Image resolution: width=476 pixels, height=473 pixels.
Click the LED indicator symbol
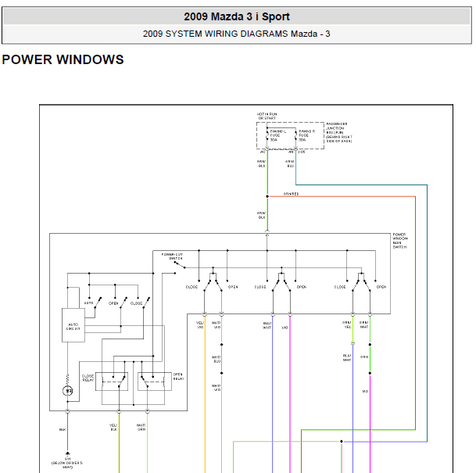tap(67, 391)
